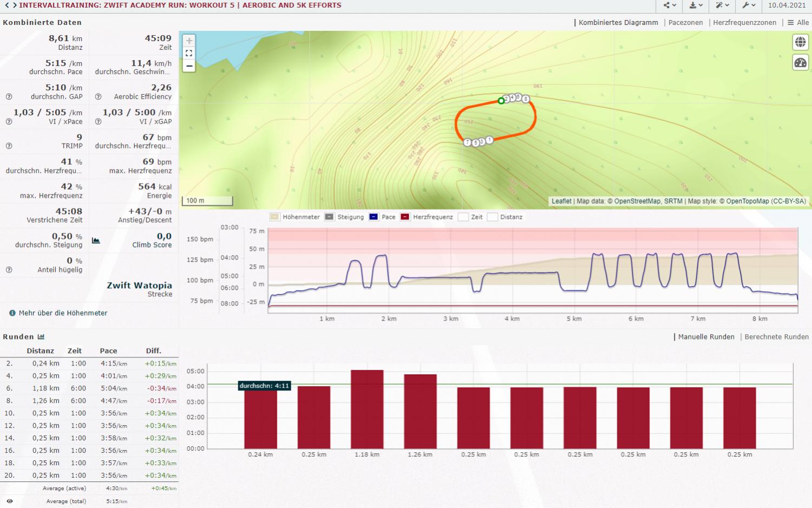Open Mehr über die Höhenmeter link
This screenshot has width=812, height=508.
[63, 313]
